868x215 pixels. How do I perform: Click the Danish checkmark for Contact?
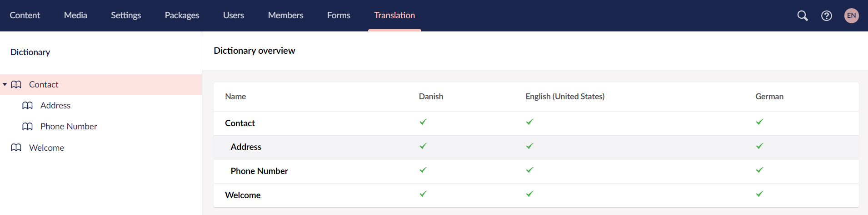[x=423, y=122]
